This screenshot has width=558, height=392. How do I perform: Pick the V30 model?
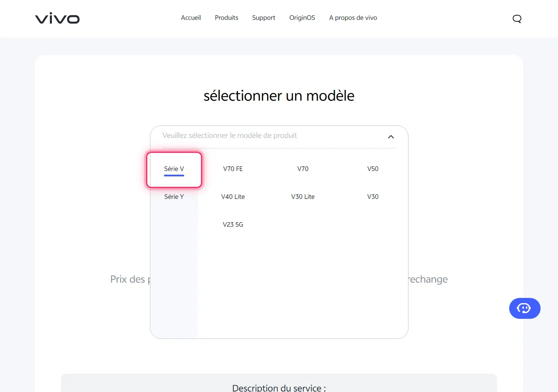click(373, 197)
